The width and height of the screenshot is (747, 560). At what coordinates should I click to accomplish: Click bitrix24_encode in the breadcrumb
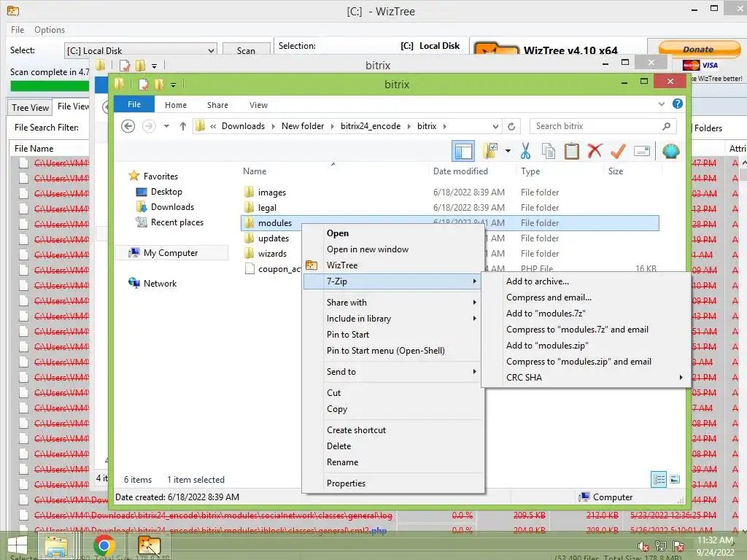click(370, 126)
